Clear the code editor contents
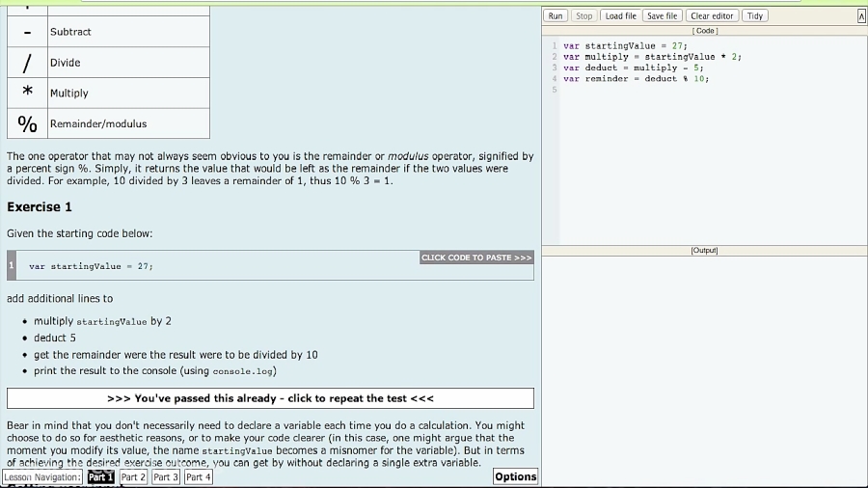 (712, 15)
